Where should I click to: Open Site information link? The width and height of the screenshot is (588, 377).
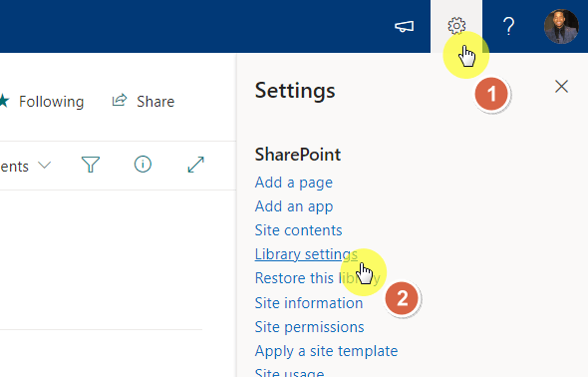pos(309,303)
